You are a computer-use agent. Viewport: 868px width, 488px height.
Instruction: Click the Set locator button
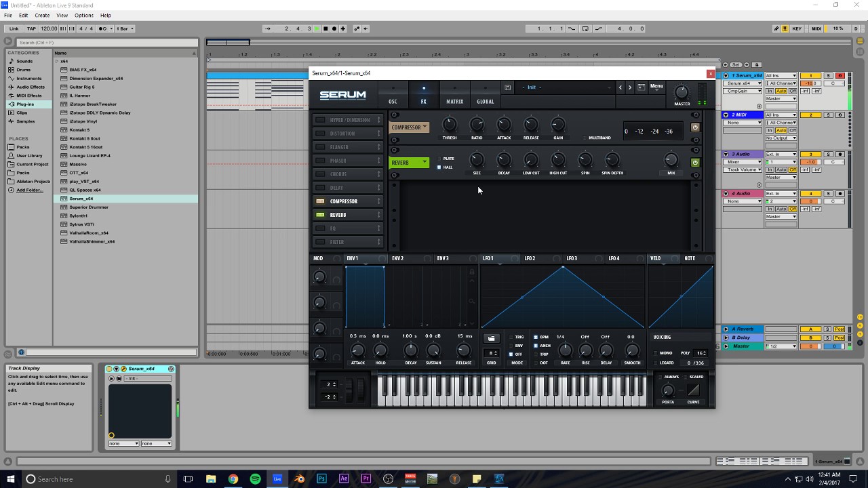coord(736,64)
